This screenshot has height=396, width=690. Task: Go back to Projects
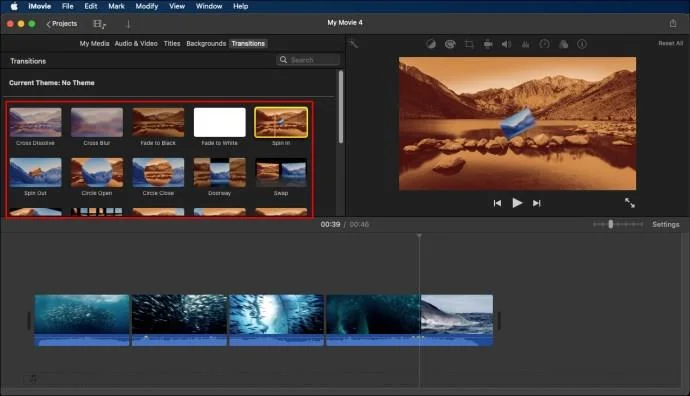(61, 24)
